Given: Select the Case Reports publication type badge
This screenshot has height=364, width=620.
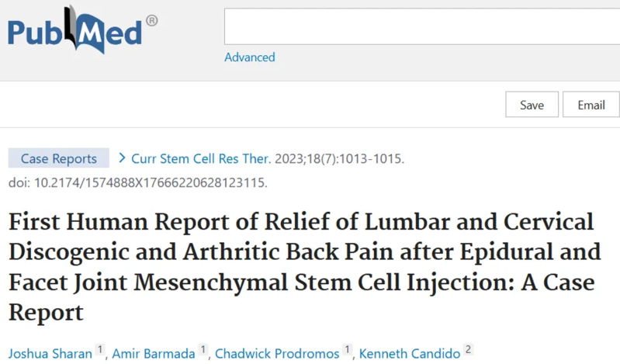Looking at the screenshot, I should click(x=59, y=158).
